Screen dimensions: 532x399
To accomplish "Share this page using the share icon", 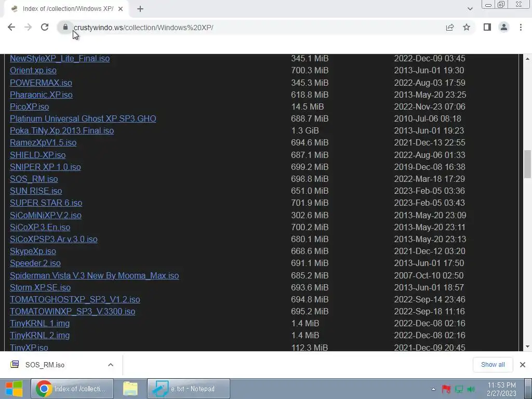I will (450, 27).
